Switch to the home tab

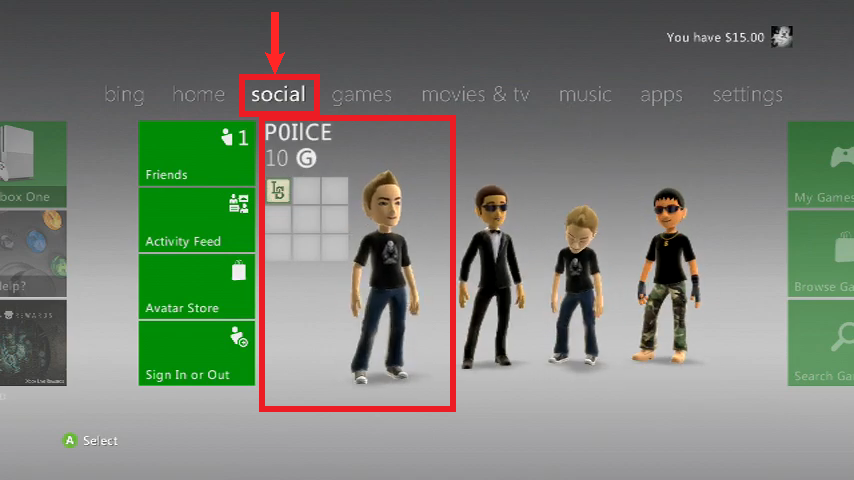pos(198,94)
